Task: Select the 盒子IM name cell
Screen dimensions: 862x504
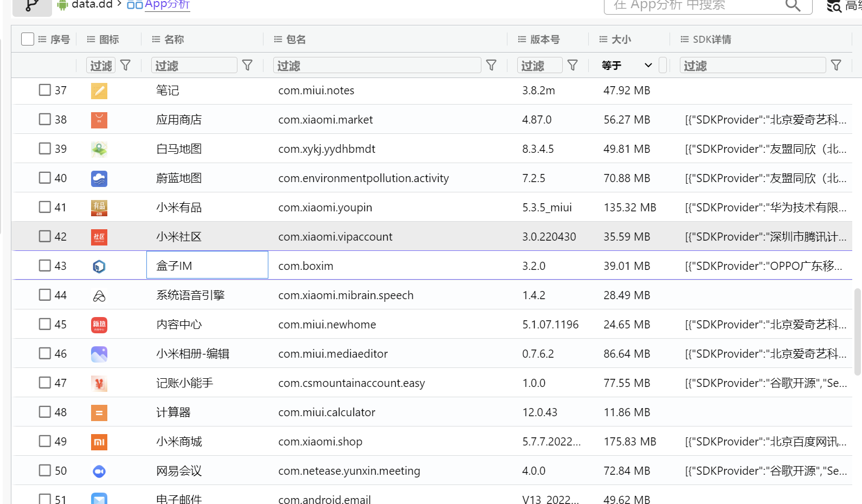Action: [x=207, y=265]
